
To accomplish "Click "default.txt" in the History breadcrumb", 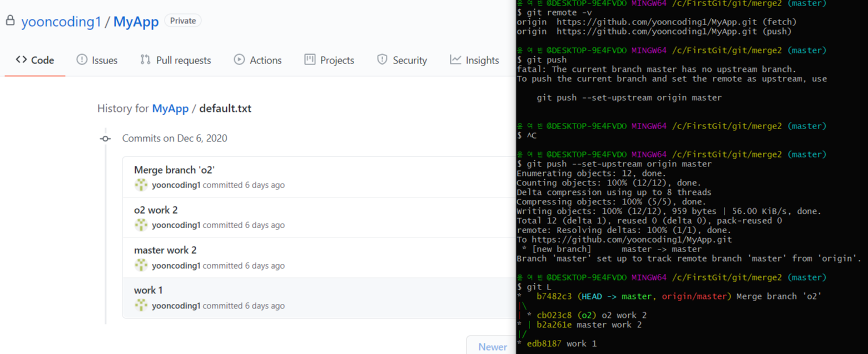I will pos(225,109).
